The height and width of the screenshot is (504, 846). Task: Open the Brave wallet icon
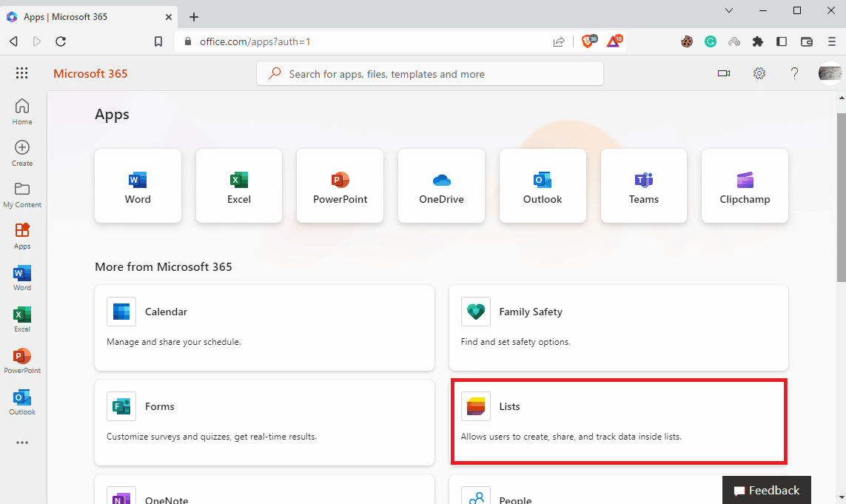click(x=807, y=41)
